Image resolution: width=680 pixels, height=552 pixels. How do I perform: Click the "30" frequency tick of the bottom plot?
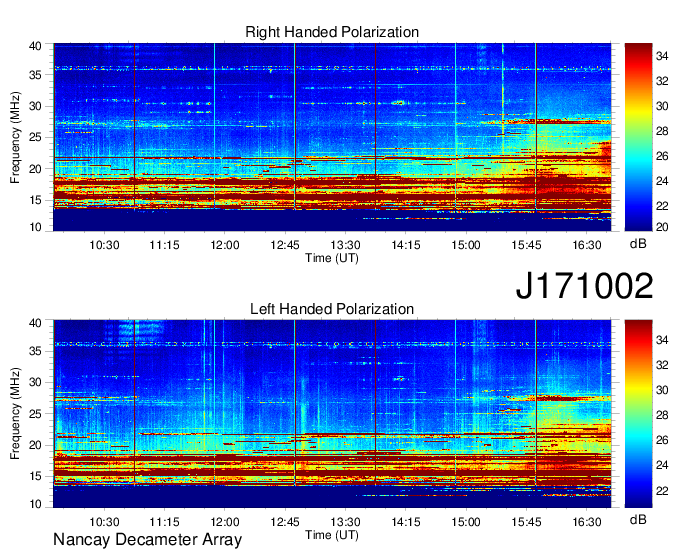point(35,382)
